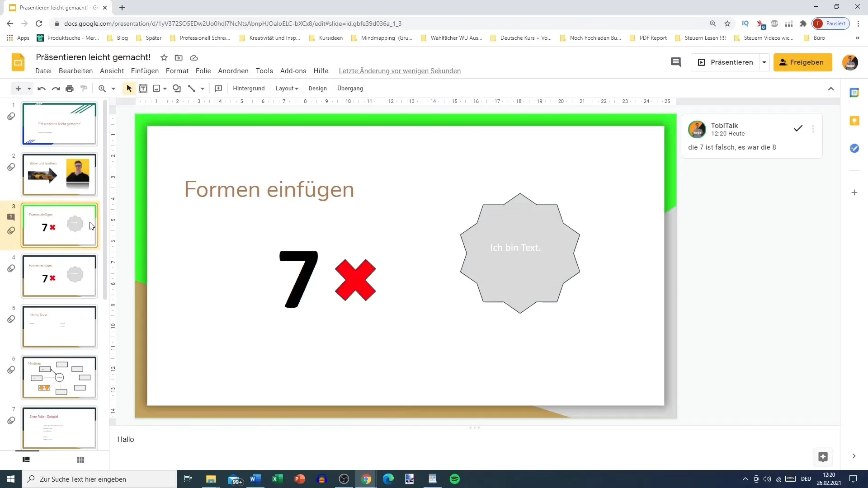The width and height of the screenshot is (868, 488).
Task: Open Excel from the taskbar
Action: coord(278,479)
